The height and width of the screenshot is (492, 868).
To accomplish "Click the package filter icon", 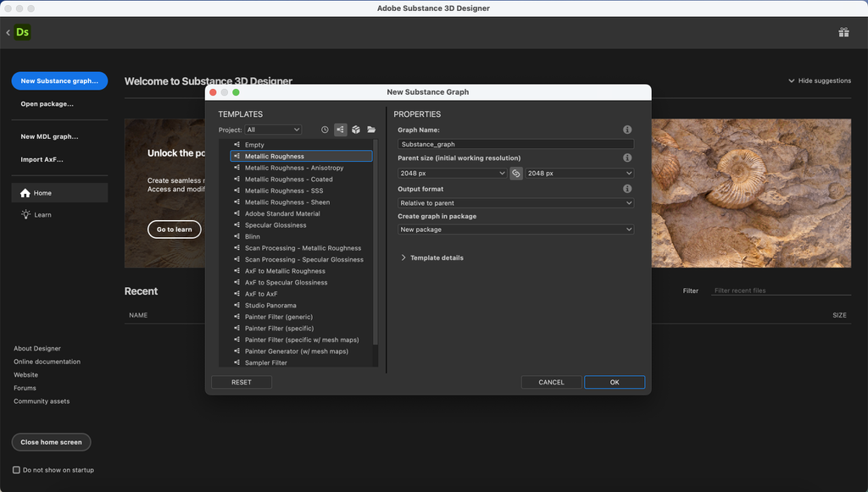I will [x=357, y=129].
